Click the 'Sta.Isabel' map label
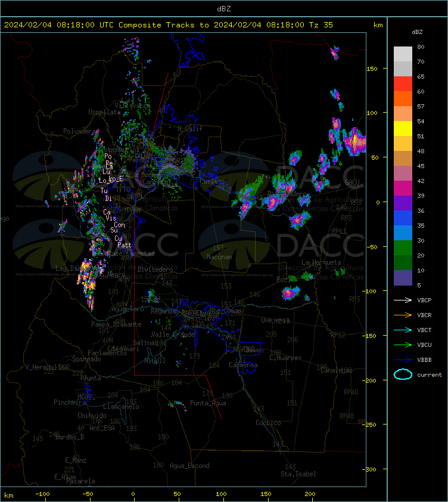Screen dimensions: 448x502 [298, 474]
